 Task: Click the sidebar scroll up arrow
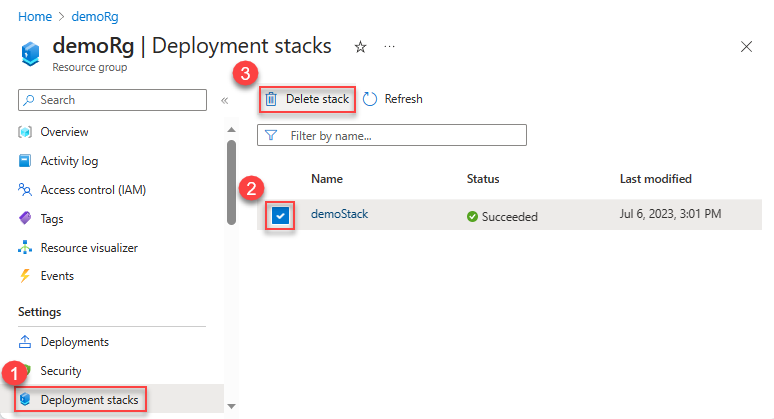[x=231, y=130]
